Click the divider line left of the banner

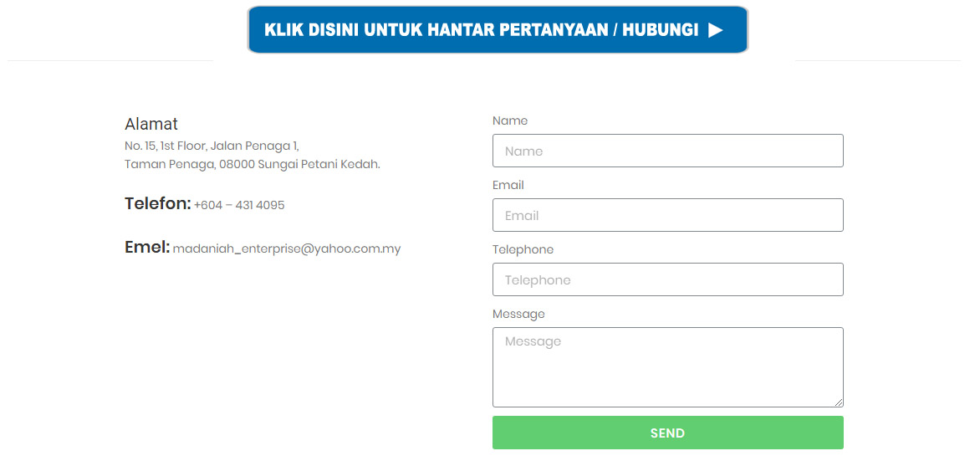(109, 60)
